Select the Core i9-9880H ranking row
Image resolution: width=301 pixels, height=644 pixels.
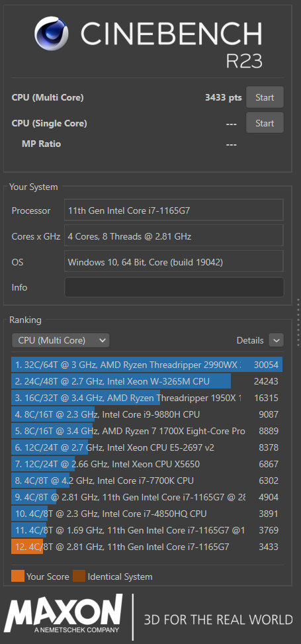pos(147,414)
